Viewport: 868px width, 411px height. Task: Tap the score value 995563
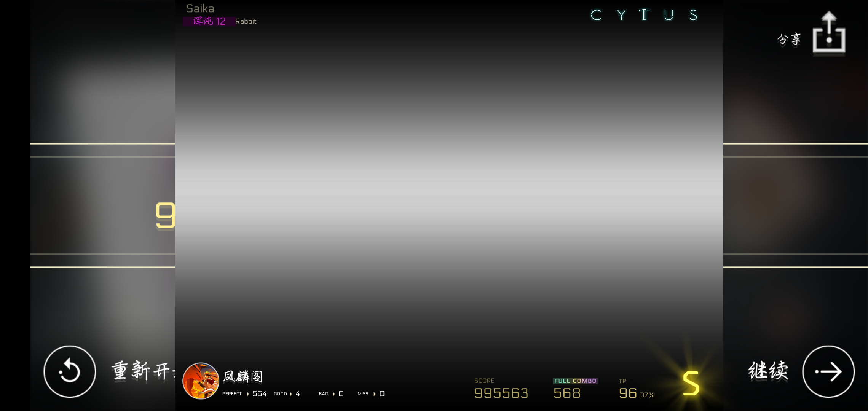501,393
